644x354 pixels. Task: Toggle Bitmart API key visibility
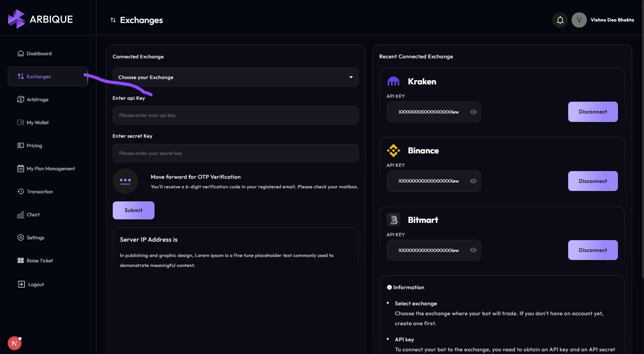473,250
